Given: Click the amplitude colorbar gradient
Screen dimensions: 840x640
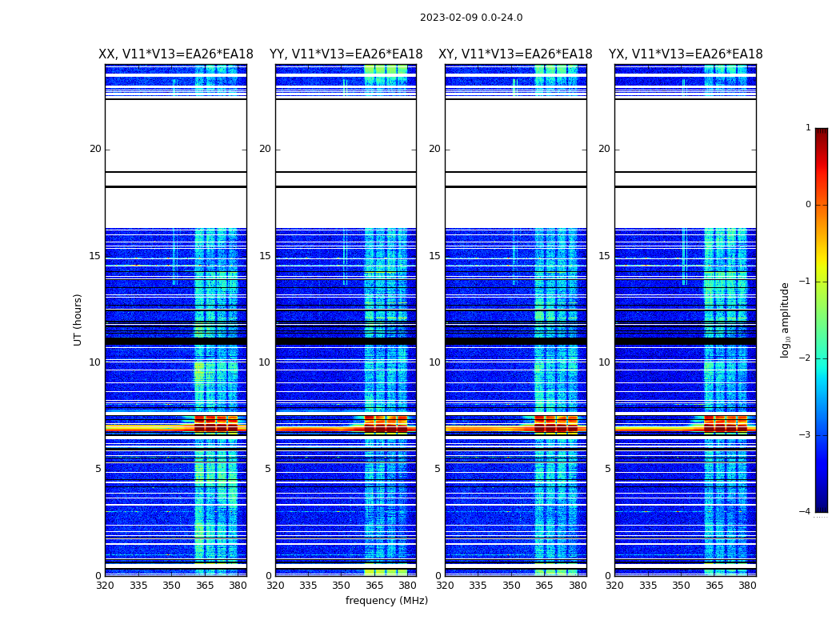Looking at the screenshot, I should pyautogui.click(x=821, y=320).
